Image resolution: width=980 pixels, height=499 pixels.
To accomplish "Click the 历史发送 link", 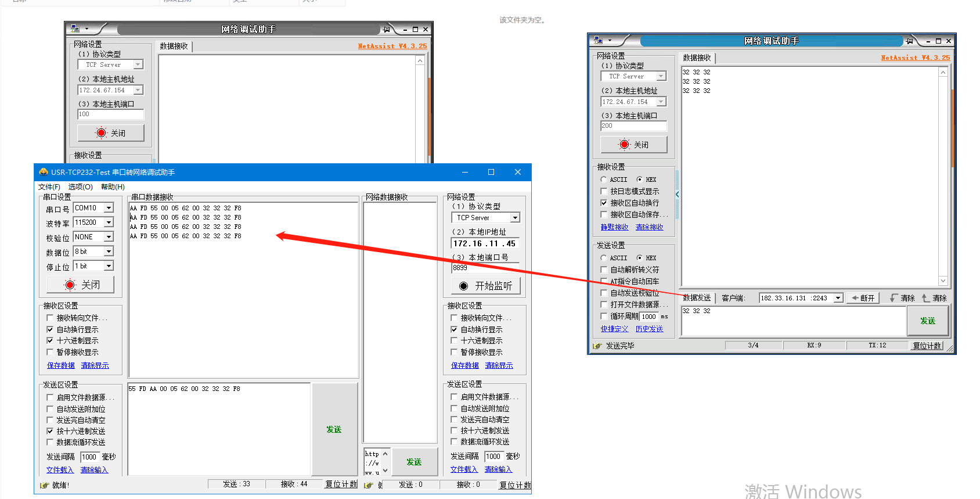I will click(649, 329).
